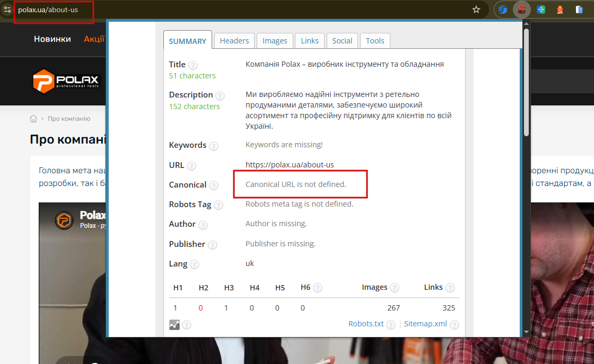The height and width of the screenshot is (364, 594).
Task: Open the Social tab
Action: coord(342,40)
